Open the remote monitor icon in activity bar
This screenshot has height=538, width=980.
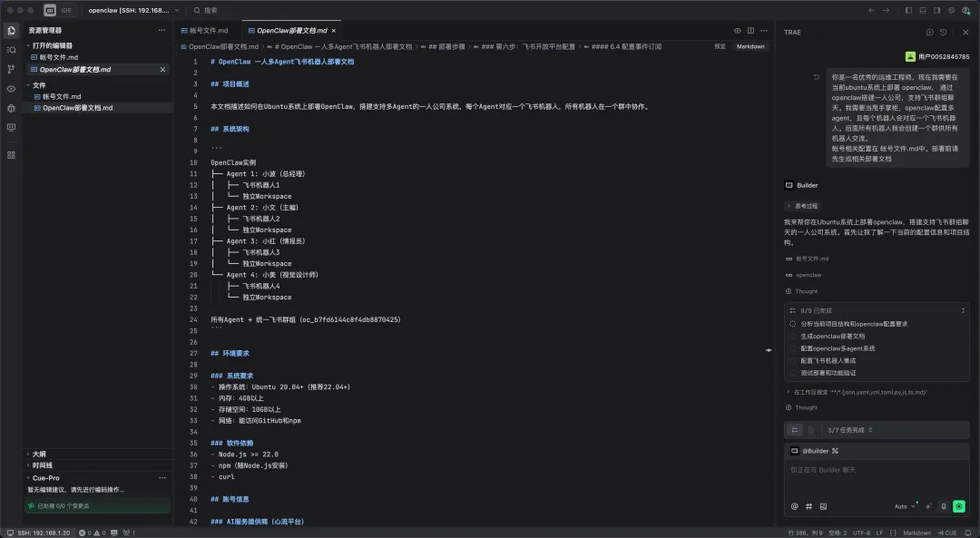11,128
